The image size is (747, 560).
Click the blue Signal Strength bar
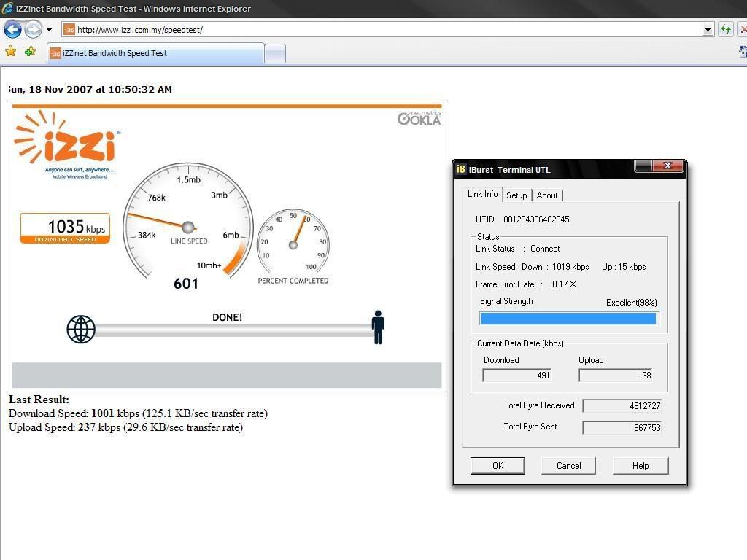[x=568, y=319]
